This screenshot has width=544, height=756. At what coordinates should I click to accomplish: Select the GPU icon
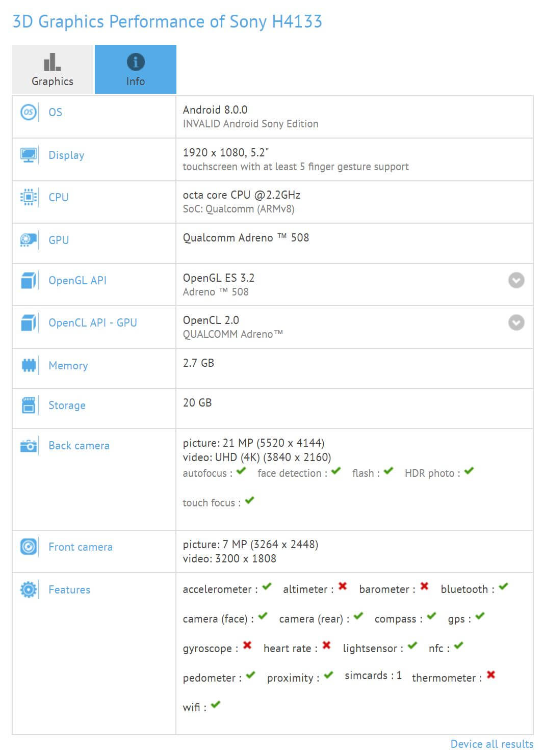(29, 239)
